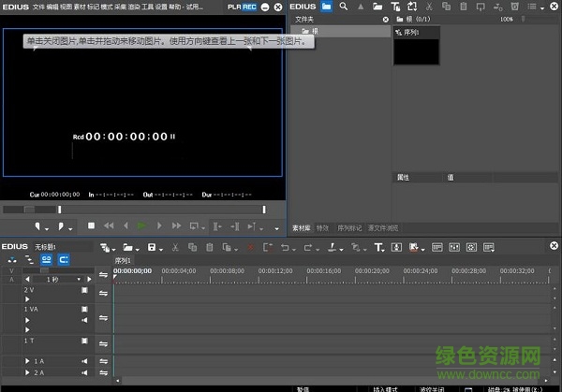The width and height of the screenshot is (562, 392).
Task: Switch to the 特效 tab
Action: [322, 227]
